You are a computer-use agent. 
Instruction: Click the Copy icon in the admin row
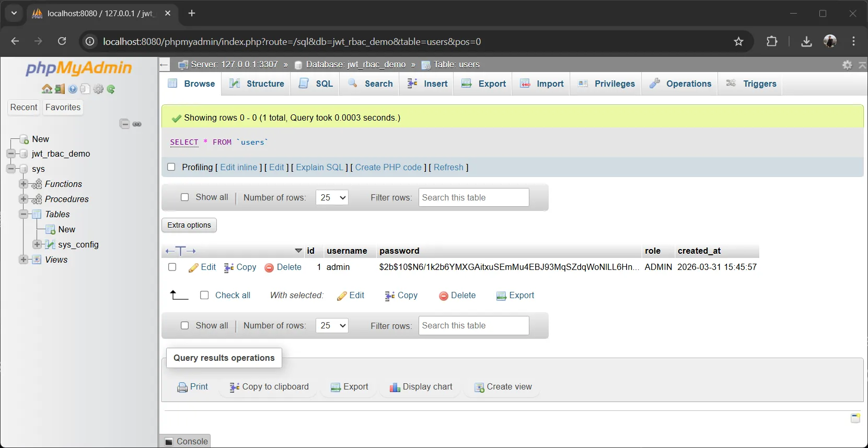click(229, 267)
